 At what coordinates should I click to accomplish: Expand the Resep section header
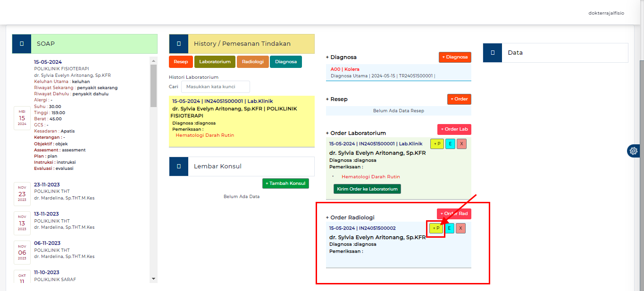click(328, 99)
